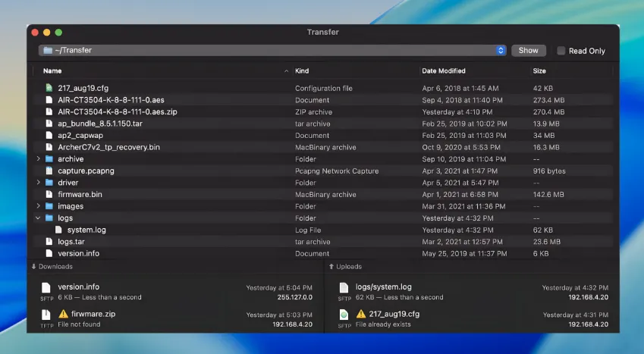Click the 'File already exists' error text
Screen dimensions: 644x354
pyautogui.click(x=383, y=324)
